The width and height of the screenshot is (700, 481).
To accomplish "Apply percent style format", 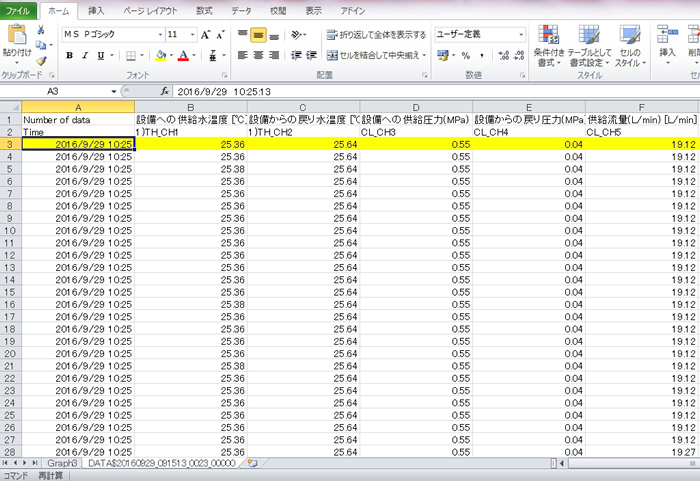I will click(466, 55).
